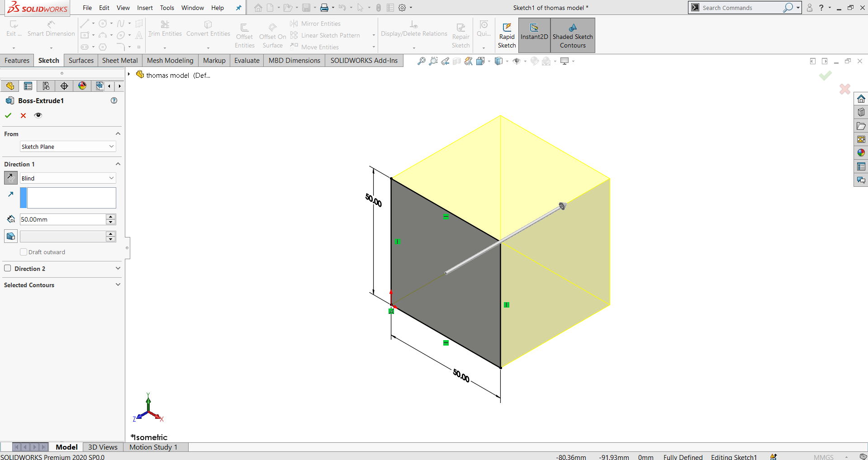This screenshot has height=460, width=868.
Task: Switch to the Features tab
Action: (x=17, y=61)
